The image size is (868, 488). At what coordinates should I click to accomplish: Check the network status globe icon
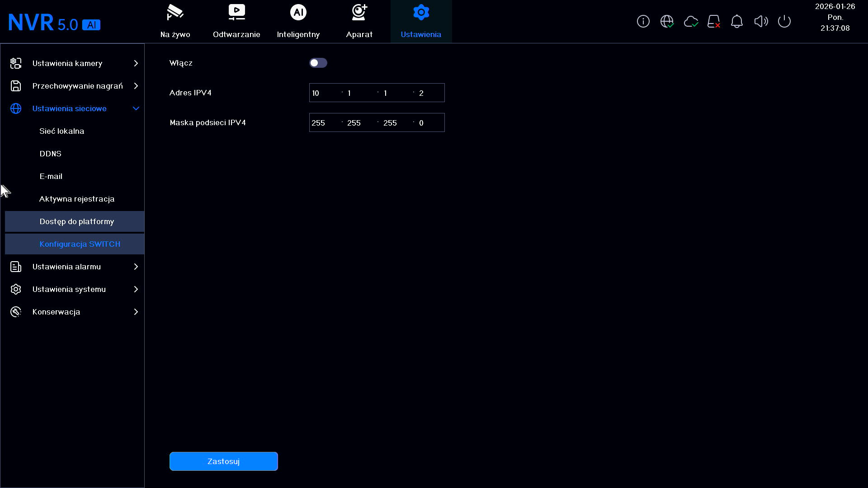667,21
